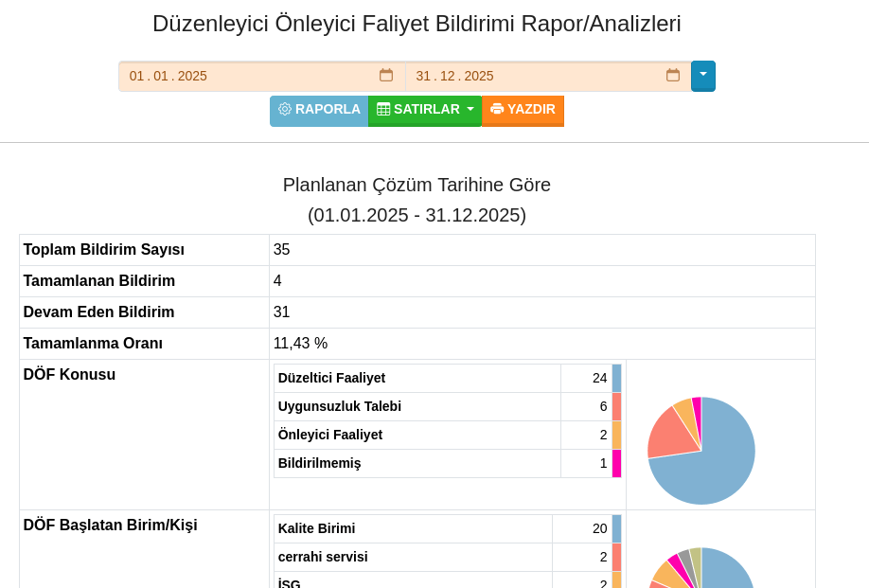Select the Düzeltici Faaliyet row
Image resolution: width=869 pixels, height=588 pixels.
coord(417,378)
